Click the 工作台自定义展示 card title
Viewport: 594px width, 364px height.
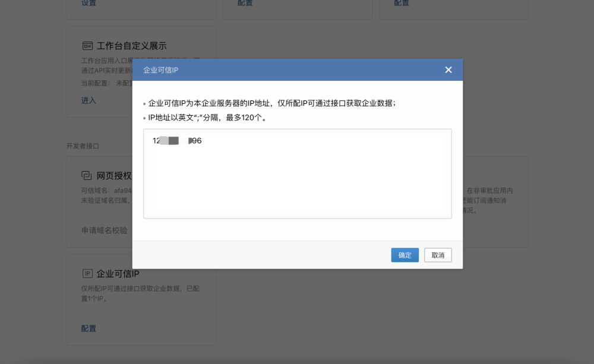point(131,46)
